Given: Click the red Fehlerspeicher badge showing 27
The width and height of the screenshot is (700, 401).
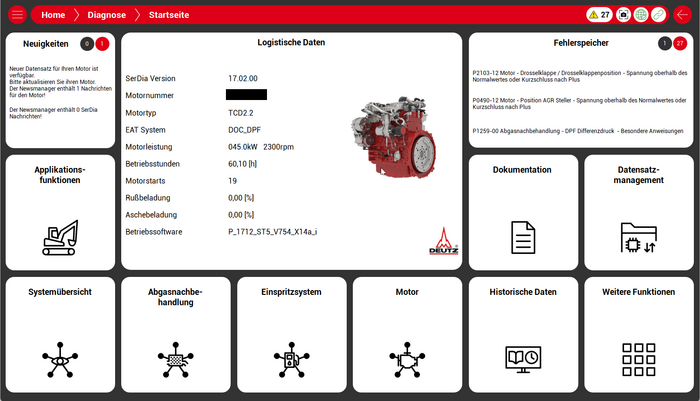Looking at the screenshot, I should pyautogui.click(x=680, y=44).
